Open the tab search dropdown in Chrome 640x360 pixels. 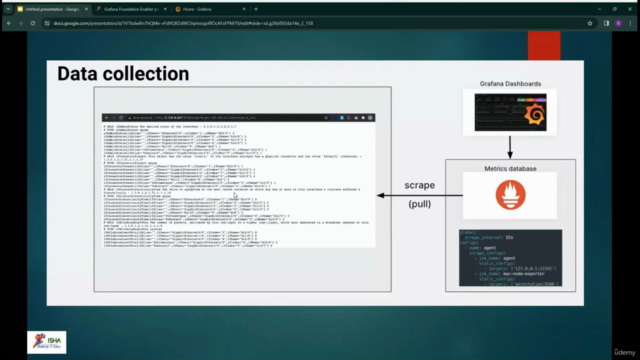pos(8,9)
